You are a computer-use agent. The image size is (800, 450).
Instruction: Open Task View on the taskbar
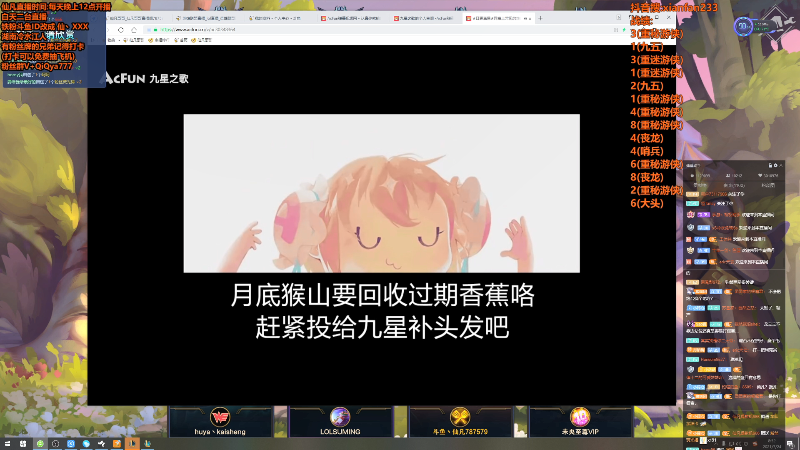click(x=23, y=444)
